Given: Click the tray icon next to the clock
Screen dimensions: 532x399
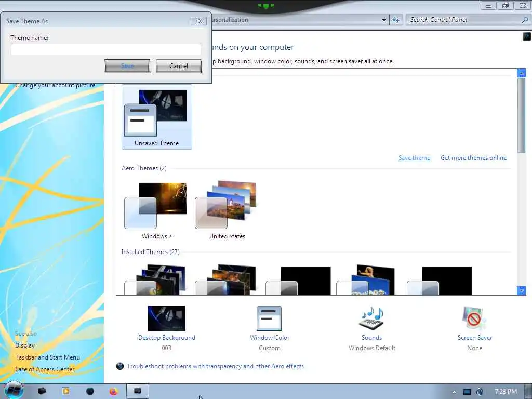Looking at the screenshot, I should pyautogui.click(x=479, y=392).
